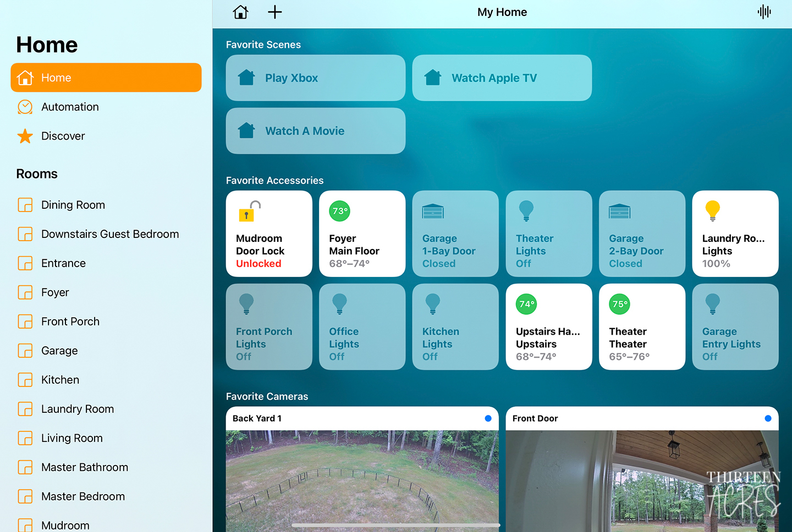Click Theater 75° thermostat badge
This screenshot has width=792, height=532.
(620, 304)
